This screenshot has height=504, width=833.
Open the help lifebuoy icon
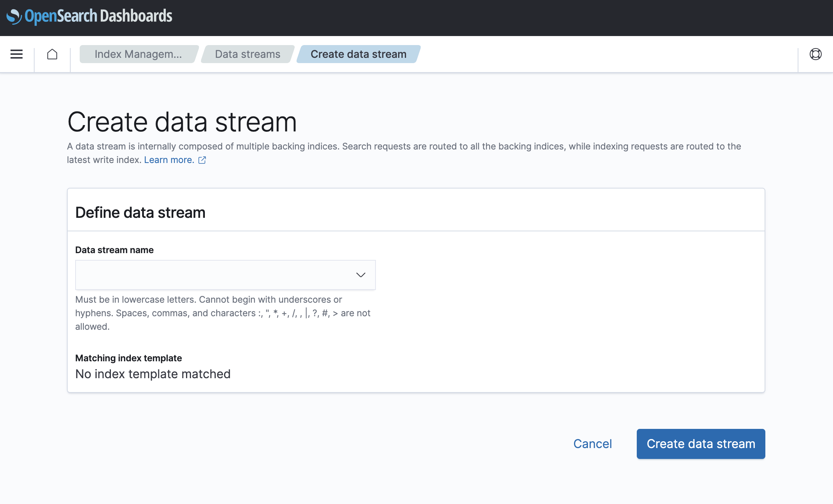815,54
